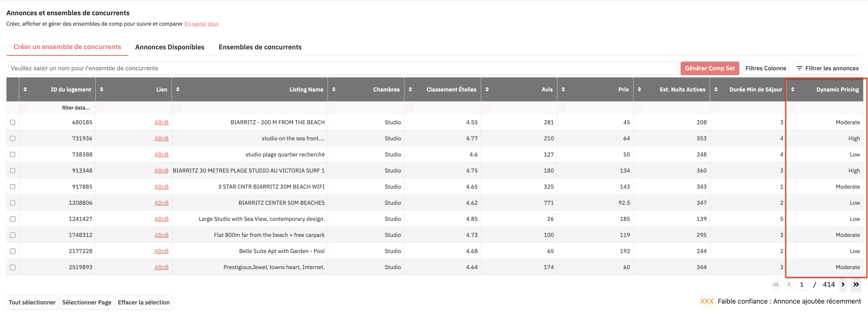Click the Prix column filter field
Viewport: 868px width, 318px height.
pyautogui.click(x=595, y=108)
